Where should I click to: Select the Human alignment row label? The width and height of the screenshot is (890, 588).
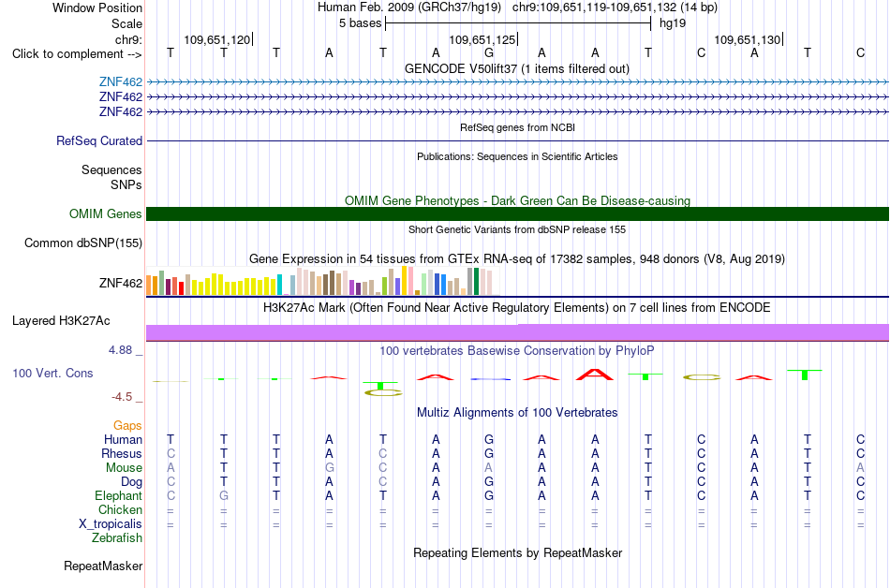pos(123,439)
